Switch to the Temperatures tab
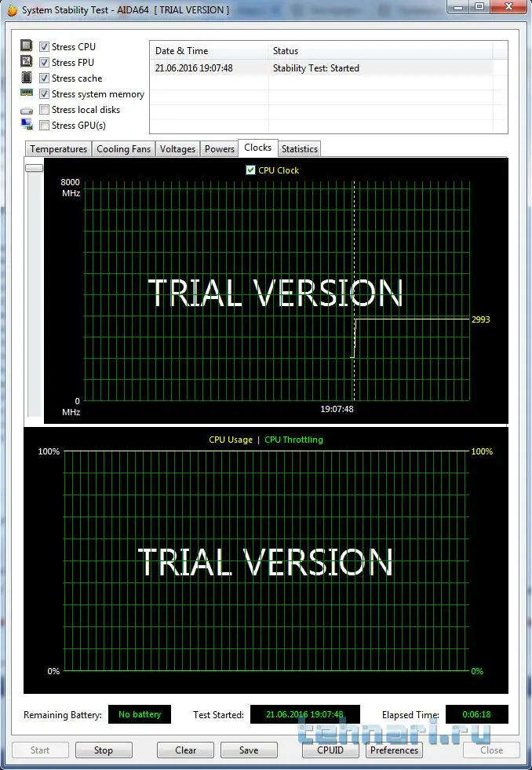The image size is (532, 770). [x=58, y=149]
